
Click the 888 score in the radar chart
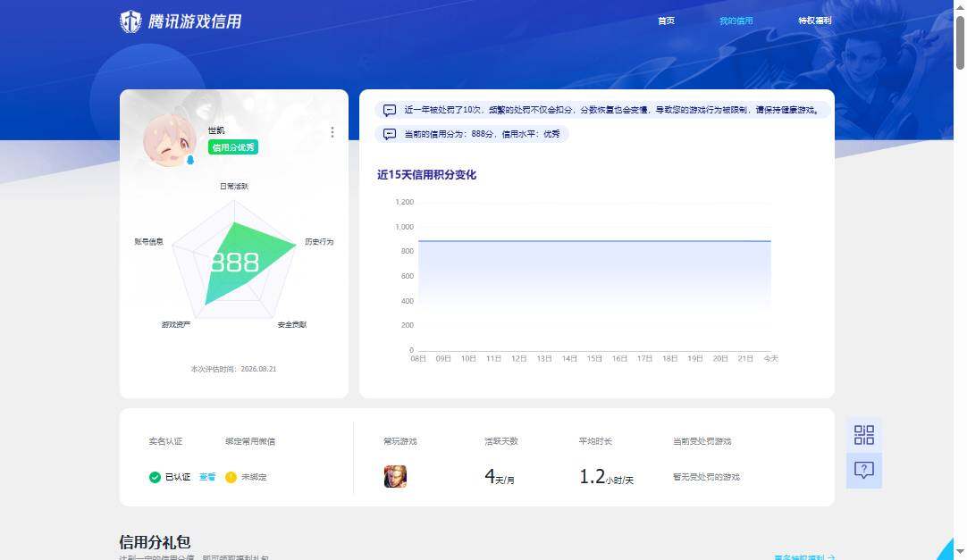click(235, 263)
